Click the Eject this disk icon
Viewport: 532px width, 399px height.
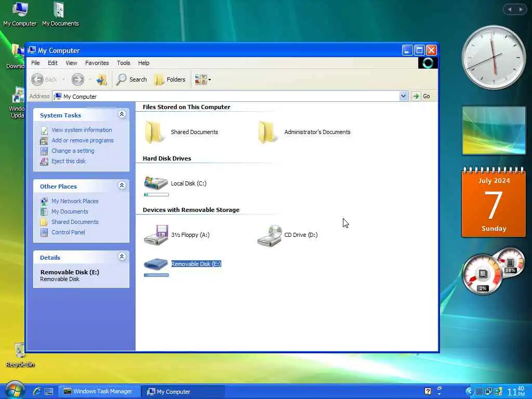point(44,162)
